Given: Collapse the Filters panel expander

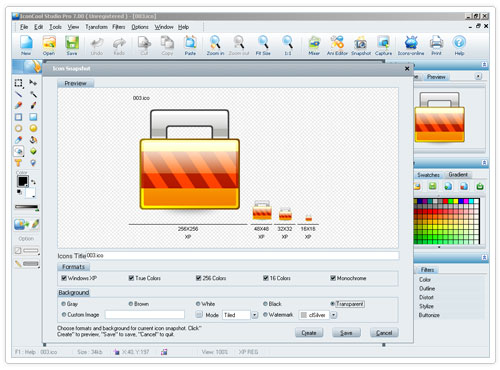Looking at the screenshot, I should (484, 257).
